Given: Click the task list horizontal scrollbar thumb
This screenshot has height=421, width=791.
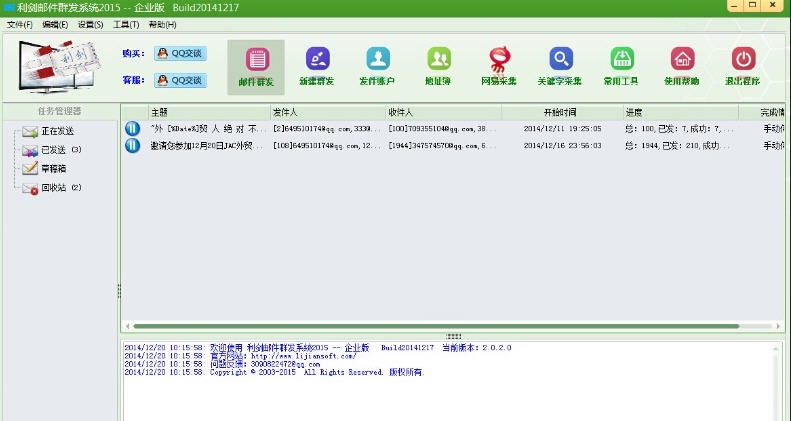Looking at the screenshot, I should pos(436,326).
